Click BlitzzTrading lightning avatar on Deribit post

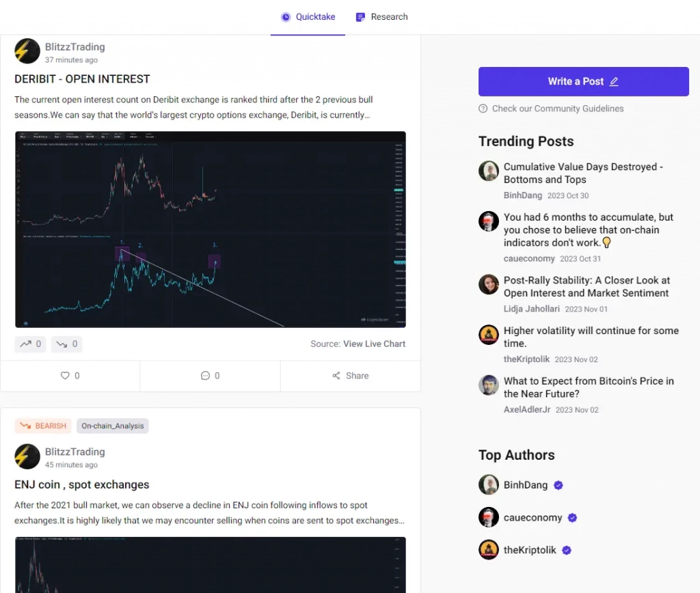27,51
